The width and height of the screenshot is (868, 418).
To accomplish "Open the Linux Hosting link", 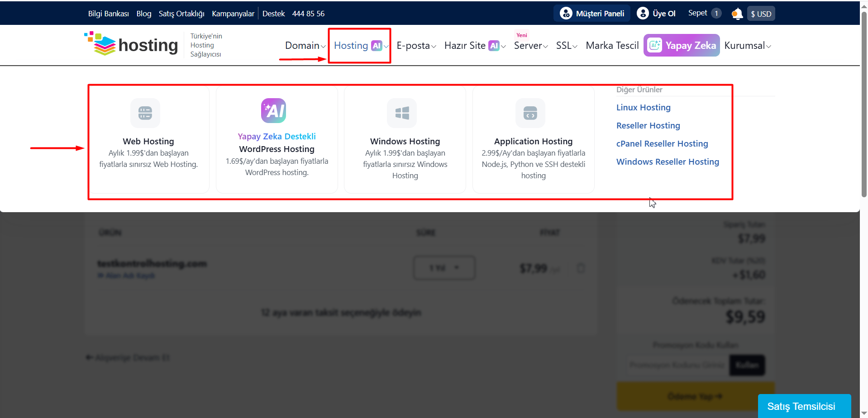I will coord(644,108).
